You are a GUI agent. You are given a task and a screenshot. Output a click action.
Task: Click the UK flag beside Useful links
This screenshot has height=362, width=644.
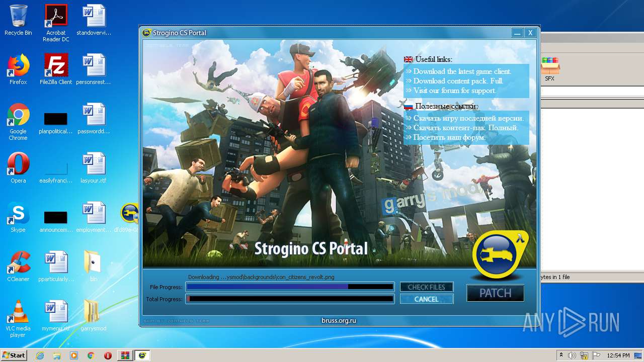coord(408,59)
